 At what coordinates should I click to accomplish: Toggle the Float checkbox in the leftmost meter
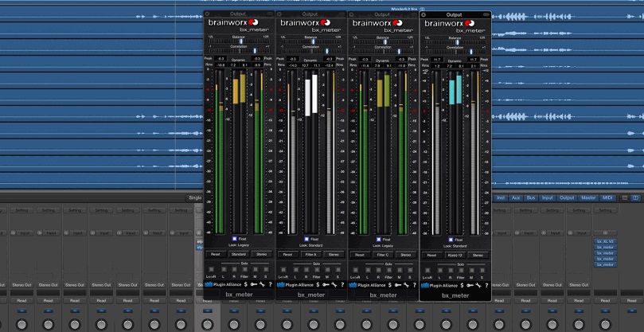click(235, 238)
